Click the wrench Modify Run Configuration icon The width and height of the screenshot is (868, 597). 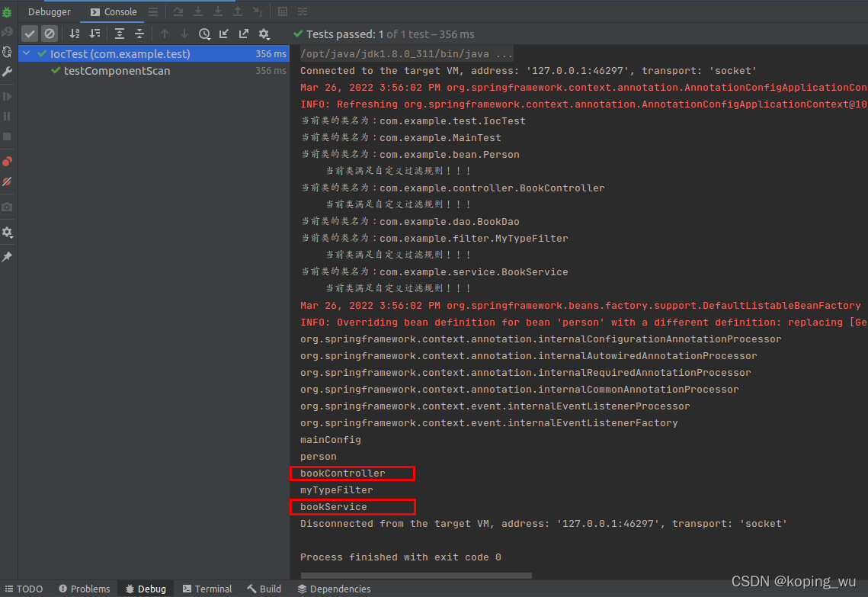(x=7, y=72)
